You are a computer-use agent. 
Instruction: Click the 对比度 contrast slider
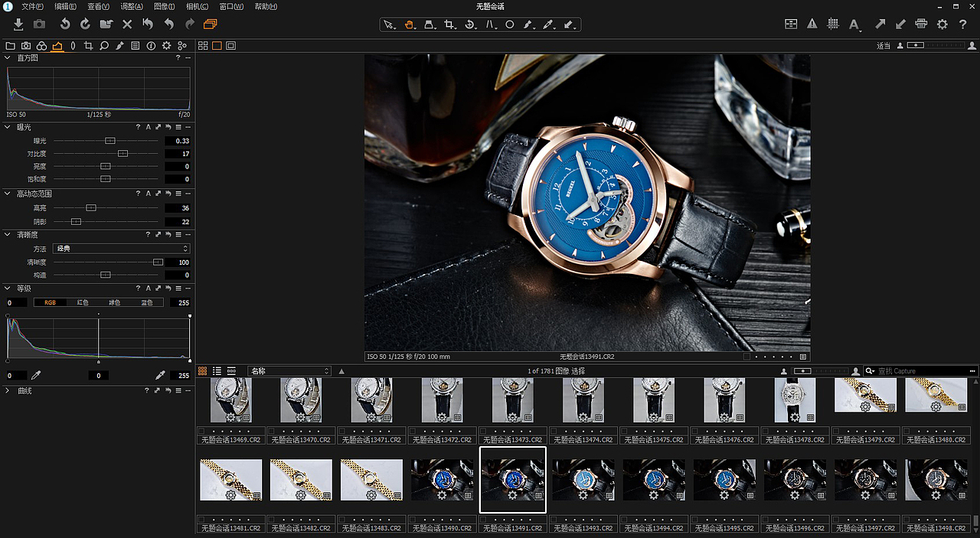106,154
